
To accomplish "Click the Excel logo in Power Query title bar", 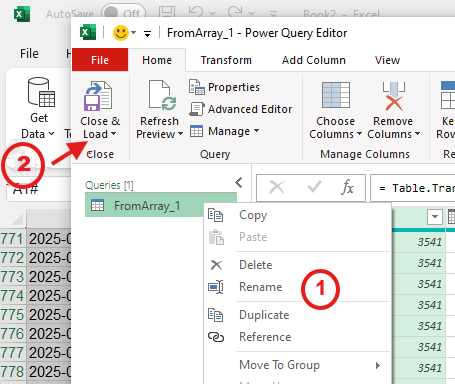I will 88,32.
